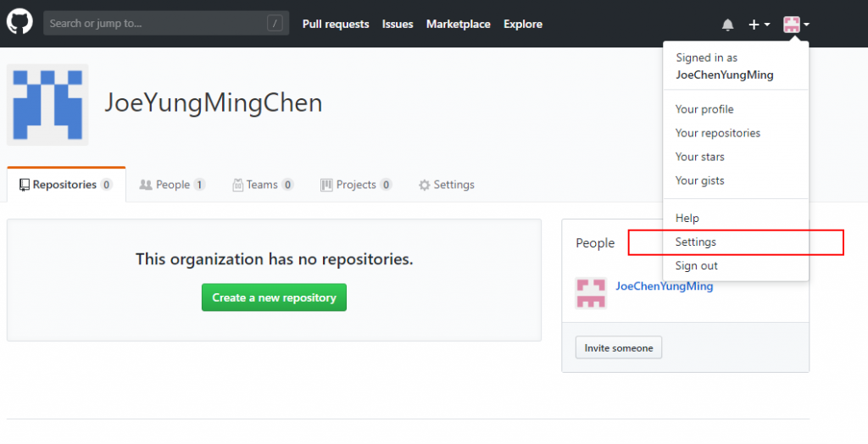
Task: Click 'This organization has no repositories.' text
Action: tap(274, 259)
